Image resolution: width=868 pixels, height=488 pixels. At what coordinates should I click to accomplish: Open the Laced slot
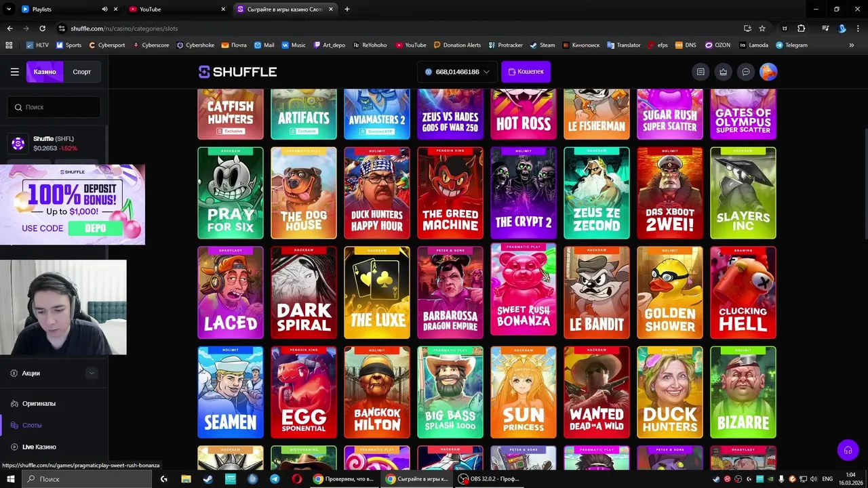coord(231,293)
